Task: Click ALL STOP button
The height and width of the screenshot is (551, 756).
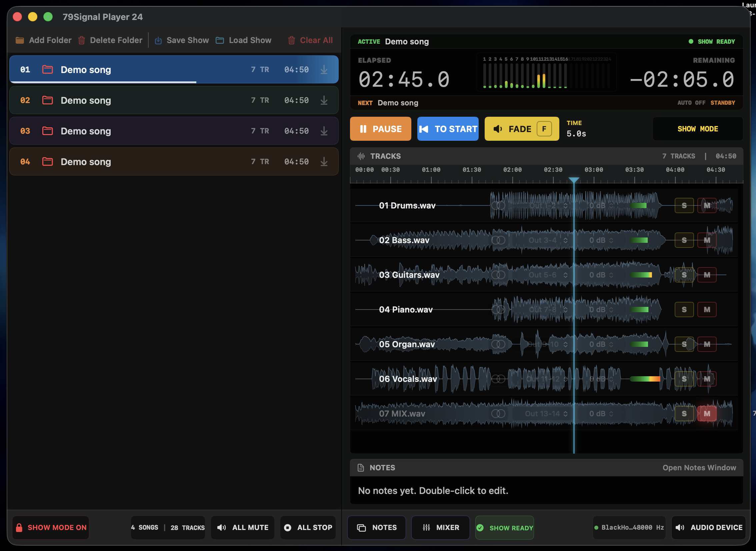Action: 308,528
